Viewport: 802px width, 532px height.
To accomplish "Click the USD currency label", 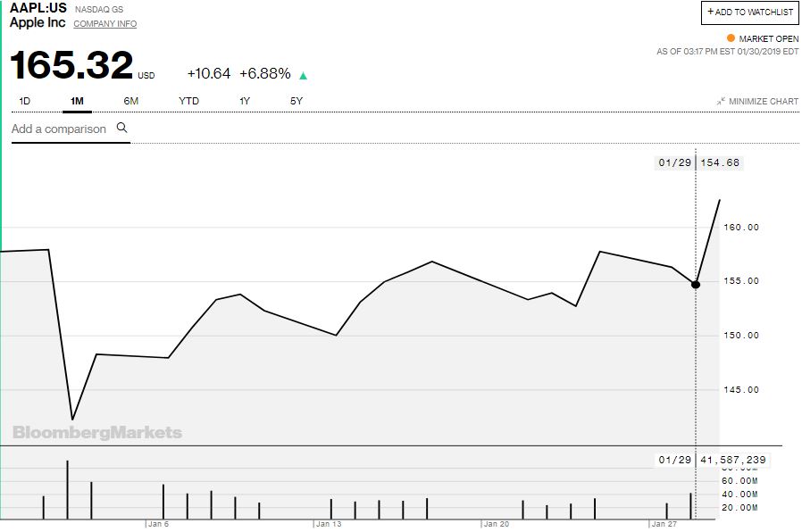I will pos(146,76).
